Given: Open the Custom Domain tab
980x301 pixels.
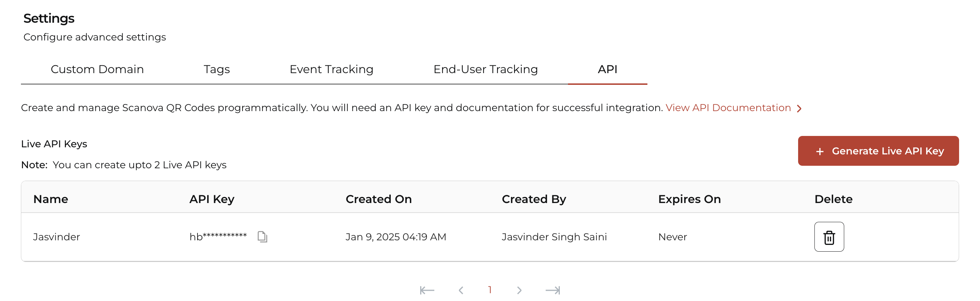Looking at the screenshot, I should coord(98,69).
